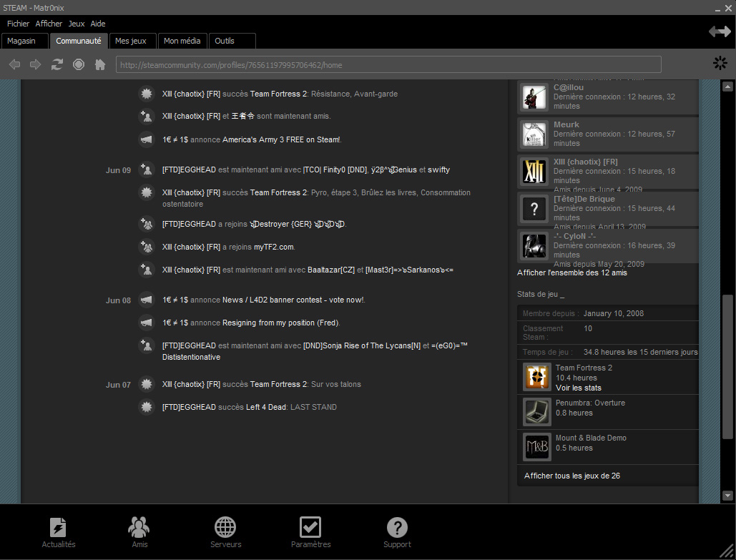Open Penumbra: Overture game link

(590, 403)
